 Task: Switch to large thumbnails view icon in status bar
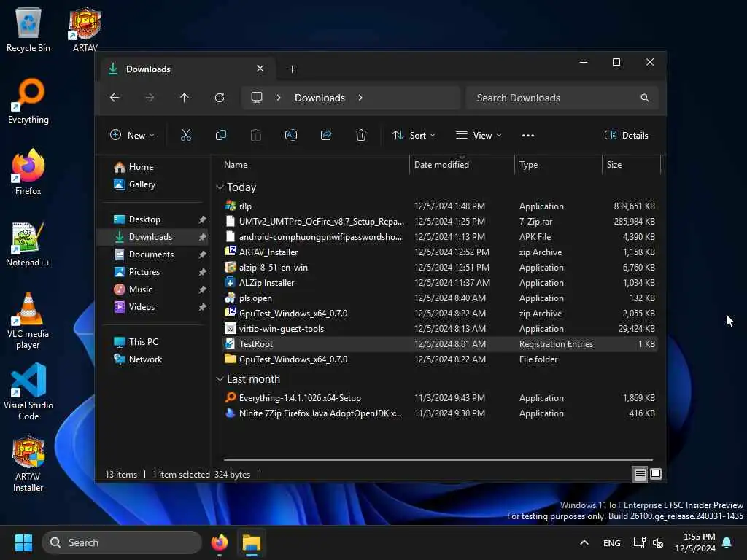pyautogui.click(x=656, y=474)
